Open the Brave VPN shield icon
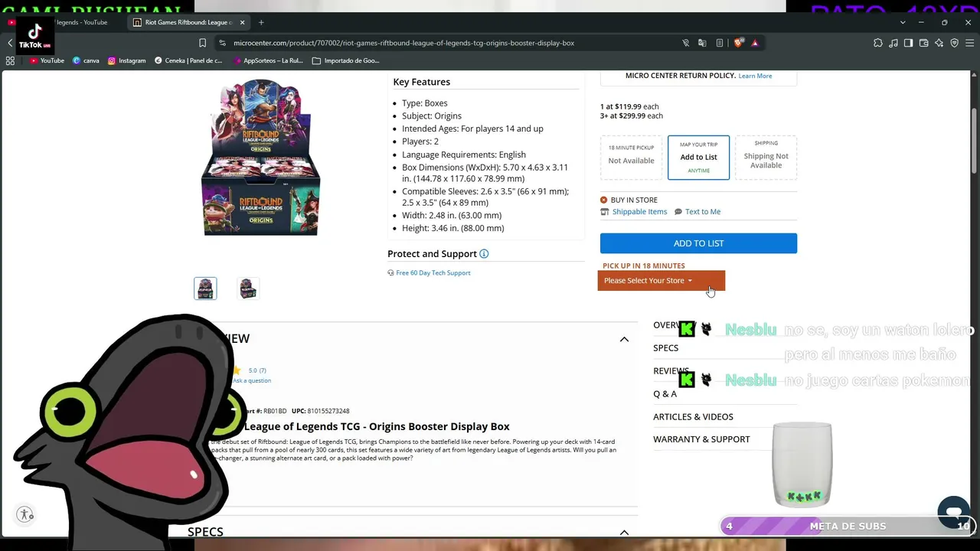This screenshot has height=551, width=980. pos(954,43)
